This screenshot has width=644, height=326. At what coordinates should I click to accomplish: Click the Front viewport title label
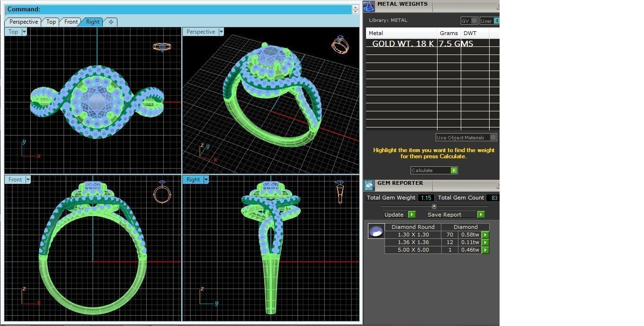(15, 180)
